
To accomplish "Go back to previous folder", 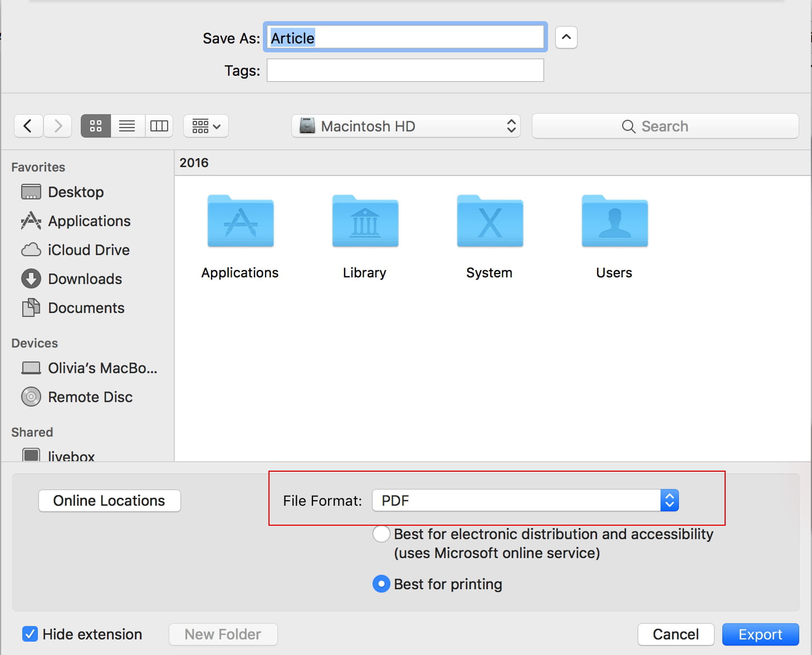I will coord(28,126).
